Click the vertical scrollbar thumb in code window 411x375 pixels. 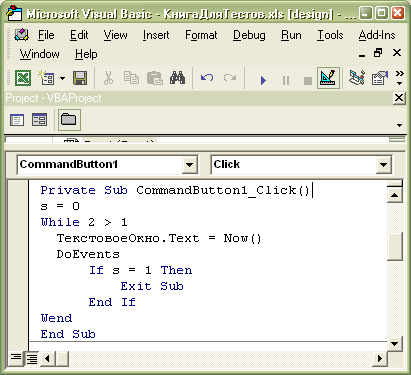pos(395,246)
